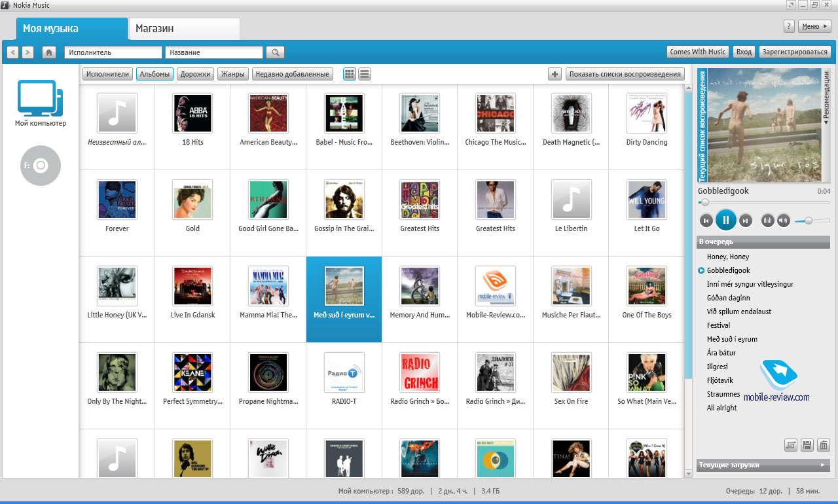Viewport: 838px width, 504px height.
Task: Skip to the next track
Action: tap(745, 221)
